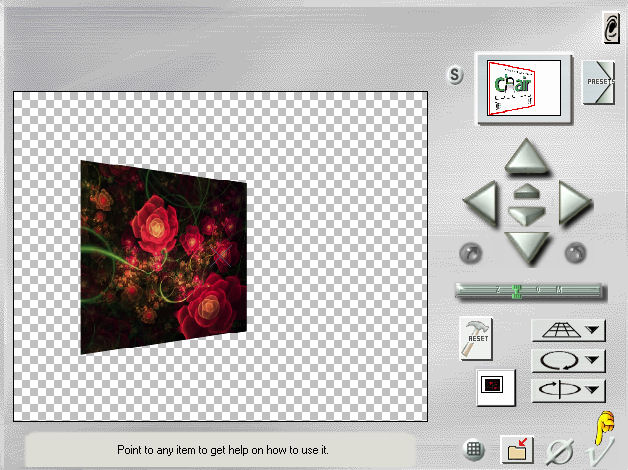Screen dimensions: 628x470
Task: Click the right round rotate ball button
Action: coord(576,253)
